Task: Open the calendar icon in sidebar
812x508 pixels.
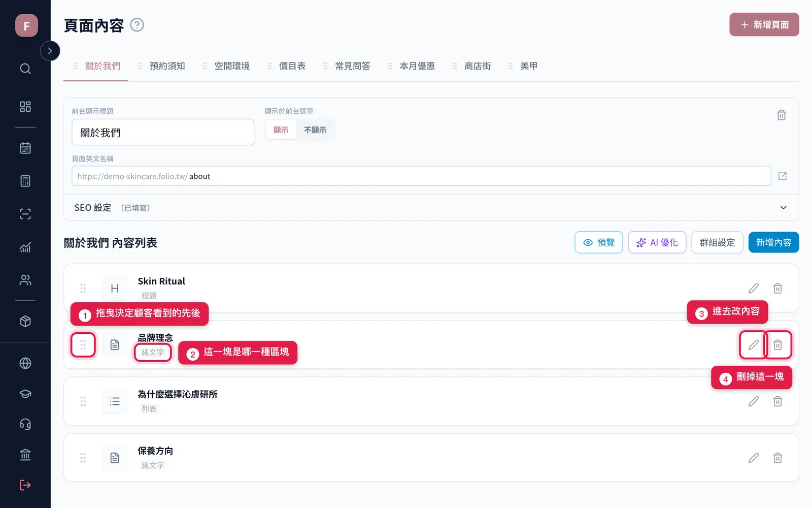Action: (x=25, y=148)
